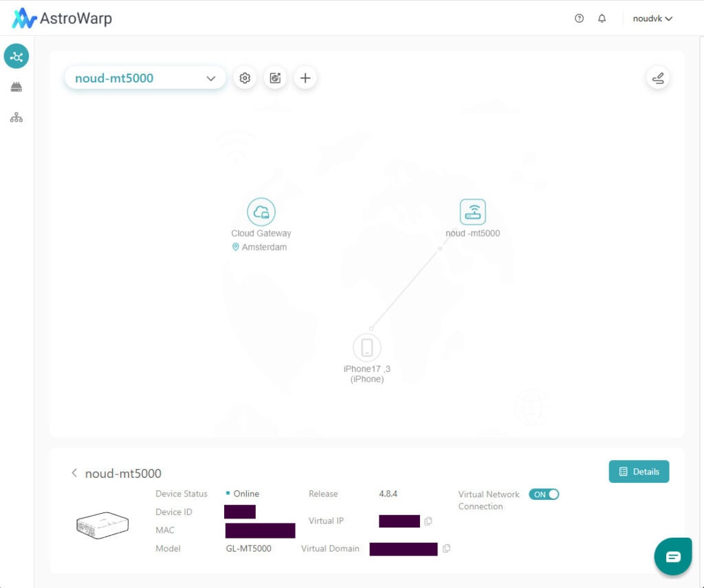
Task: Open the devices sidebar icon
Action: click(16, 87)
